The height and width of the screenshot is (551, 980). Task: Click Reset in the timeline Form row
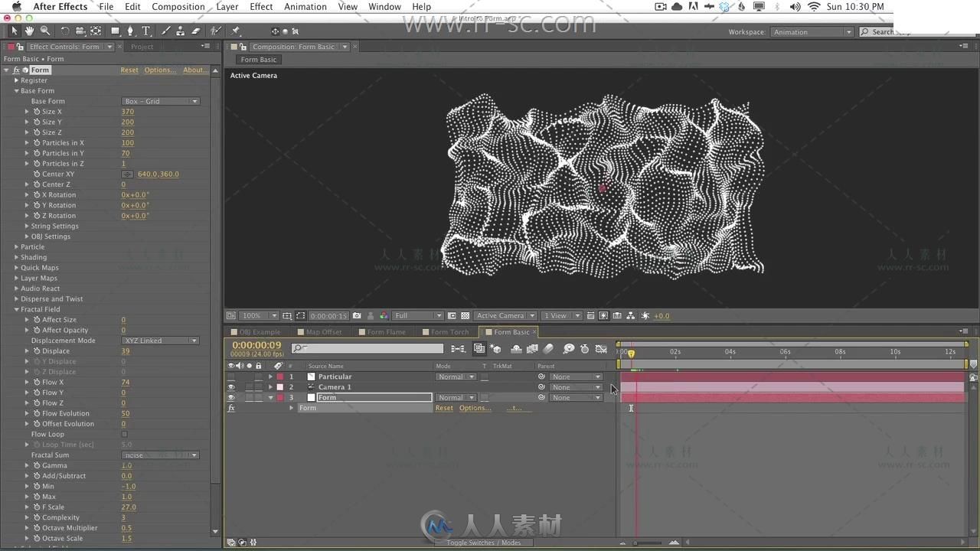pyautogui.click(x=444, y=408)
